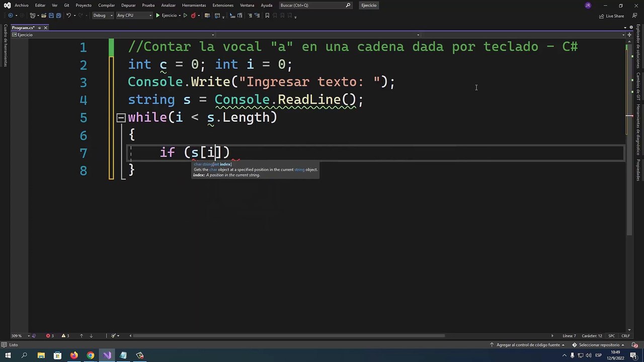This screenshot has height=362, width=644.
Task: Close the Program.cs tab
Action: (45, 28)
